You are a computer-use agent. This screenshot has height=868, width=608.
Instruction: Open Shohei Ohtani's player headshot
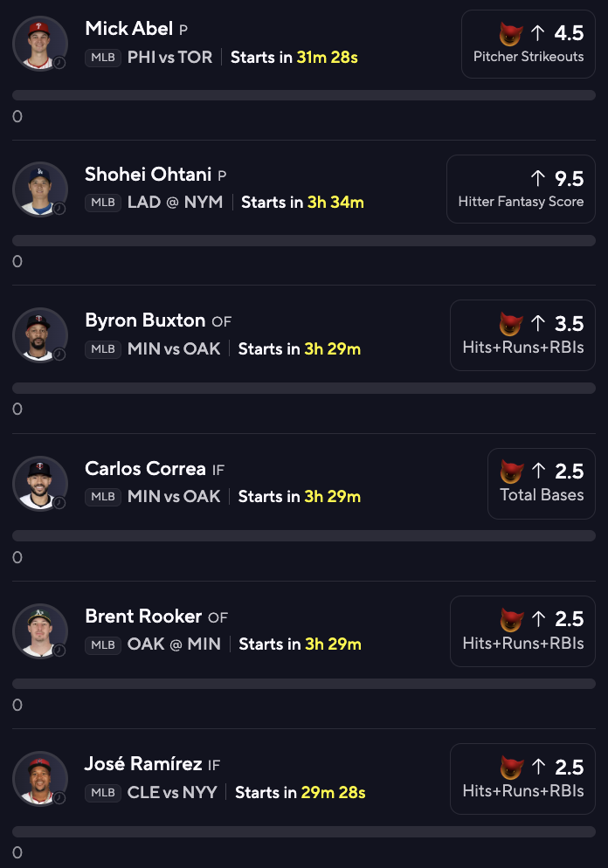[40, 189]
